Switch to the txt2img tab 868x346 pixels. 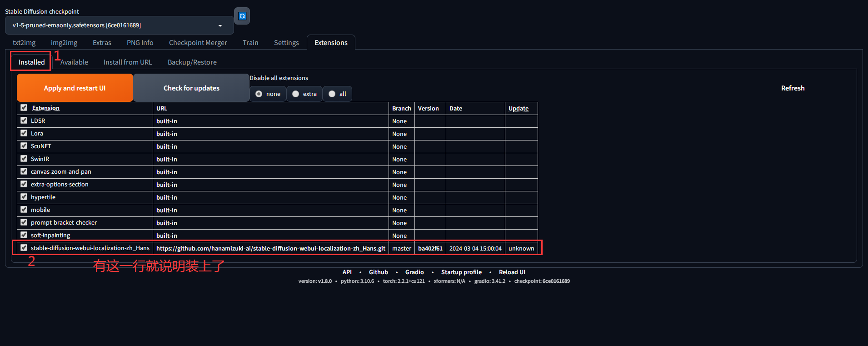(24, 43)
